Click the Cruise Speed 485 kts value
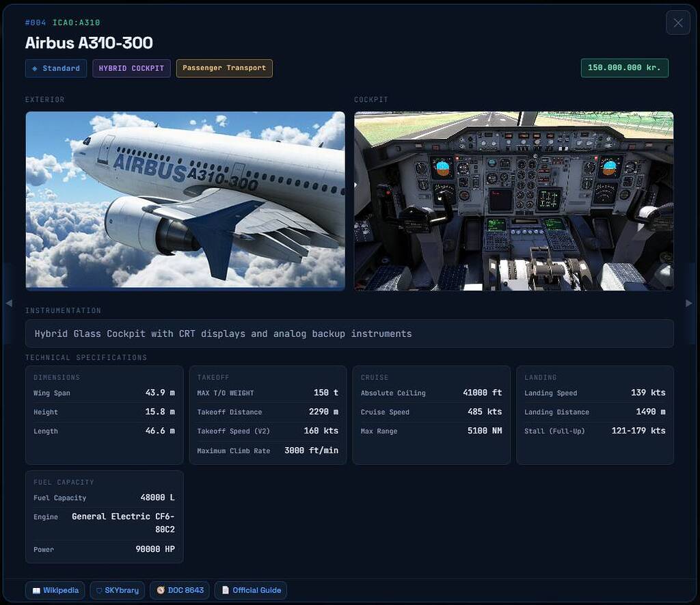The image size is (700, 605). pyautogui.click(x=485, y=412)
